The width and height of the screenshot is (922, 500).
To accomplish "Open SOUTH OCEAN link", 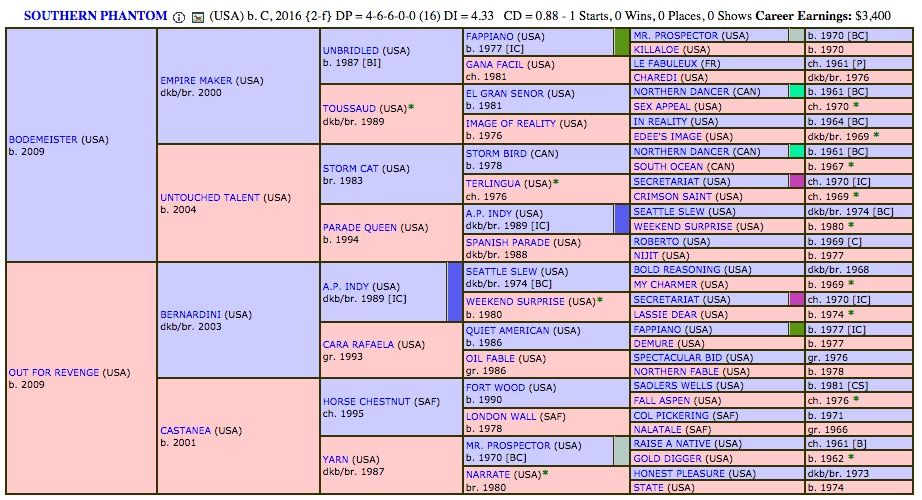I will 667,166.
